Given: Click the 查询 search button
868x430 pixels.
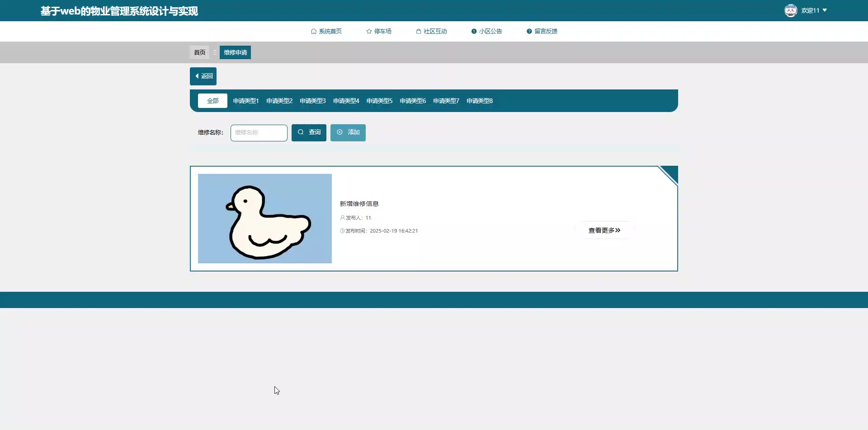Looking at the screenshot, I should (309, 133).
